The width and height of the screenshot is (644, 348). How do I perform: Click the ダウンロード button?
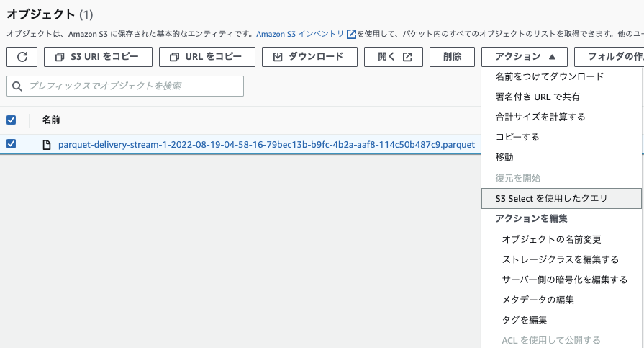(x=309, y=57)
